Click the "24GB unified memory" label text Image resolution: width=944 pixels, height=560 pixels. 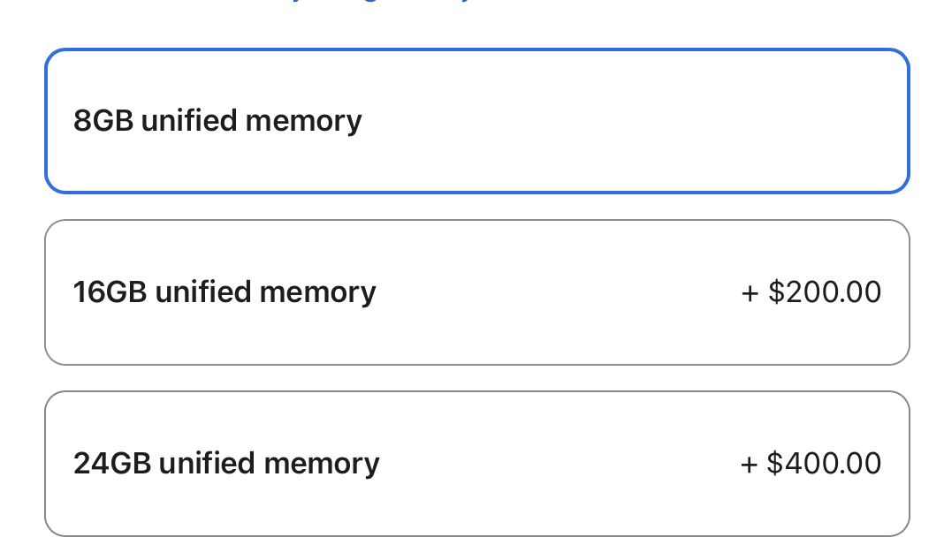226,463
